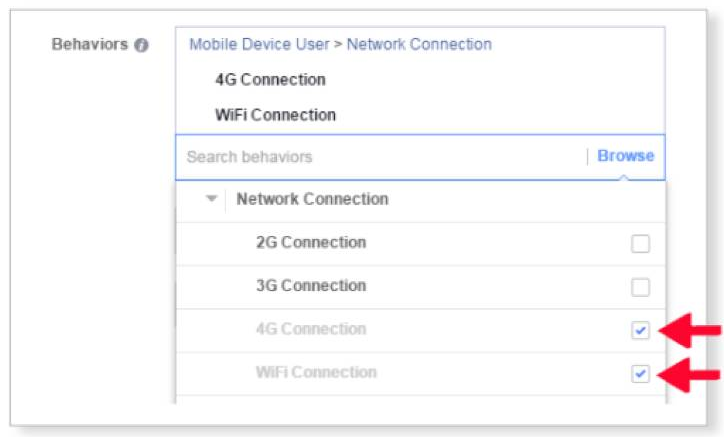Click the Behaviors info icon
The height and width of the screenshot is (437, 724).
click(141, 45)
